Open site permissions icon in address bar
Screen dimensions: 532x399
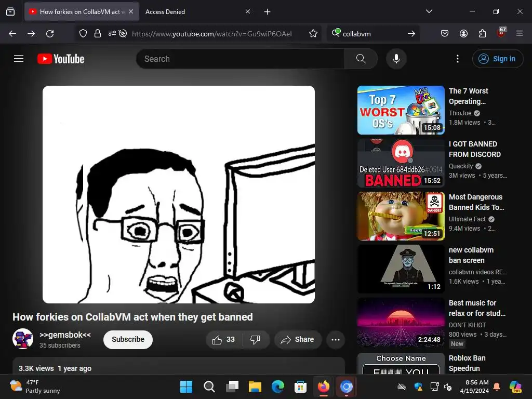click(x=112, y=34)
